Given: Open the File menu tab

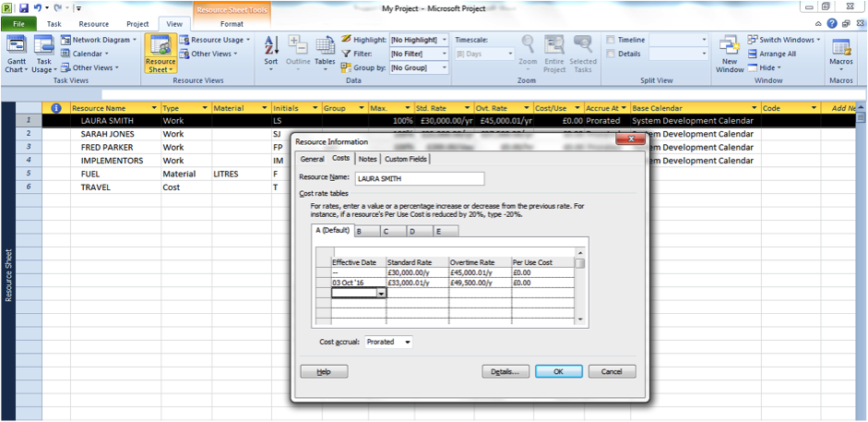Looking at the screenshot, I should 19,23.
